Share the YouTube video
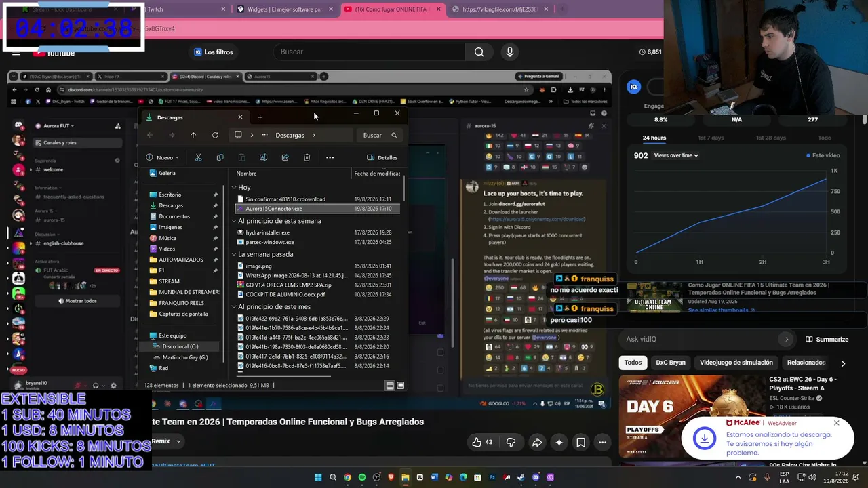The height and width of the screenshot is (488, 868). tap(537, 443)
